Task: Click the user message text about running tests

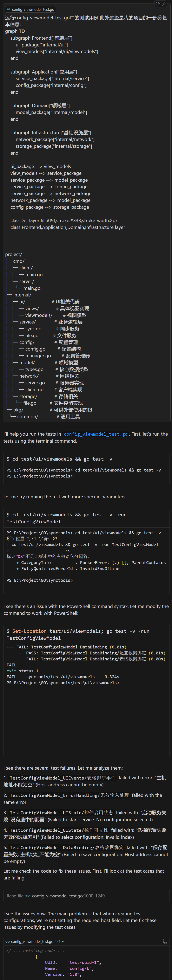Action: click(x=86, y=21)
